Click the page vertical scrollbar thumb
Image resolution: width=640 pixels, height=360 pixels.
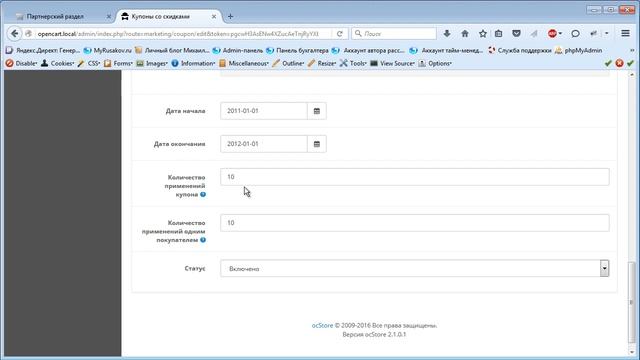[631, 302]
